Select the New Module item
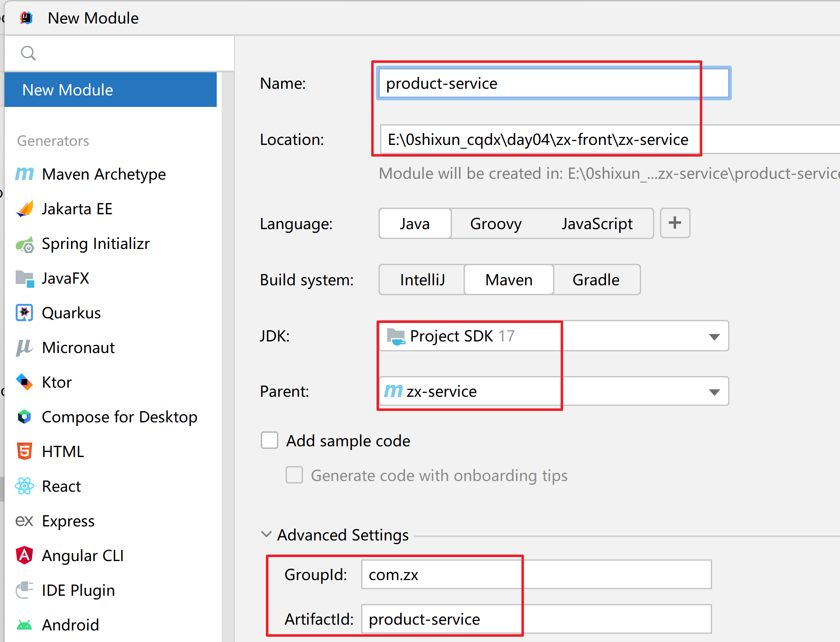This screenshot has height=642, width=840. pos(111,90)
